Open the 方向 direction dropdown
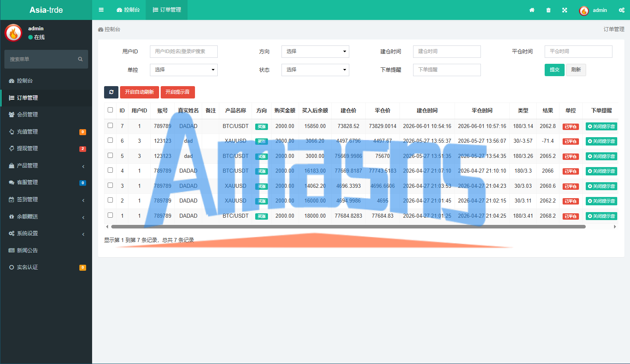Viewport: 630px width, 364px height. tap(315, 51)
